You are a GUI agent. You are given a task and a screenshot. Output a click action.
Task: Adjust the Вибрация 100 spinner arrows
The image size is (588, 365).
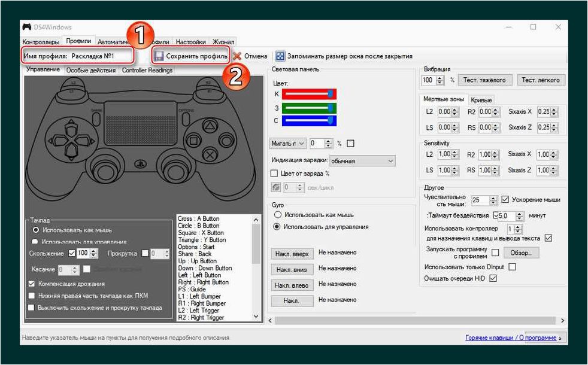click(440, 80)
